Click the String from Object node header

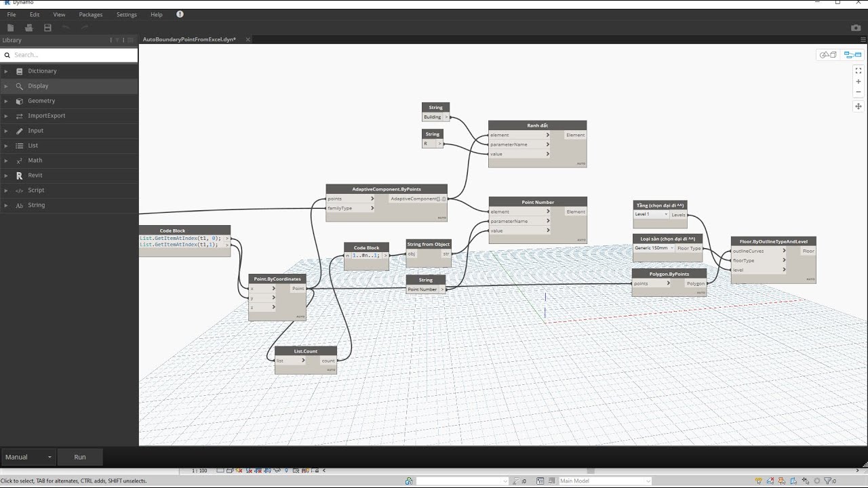pos(429,244)
